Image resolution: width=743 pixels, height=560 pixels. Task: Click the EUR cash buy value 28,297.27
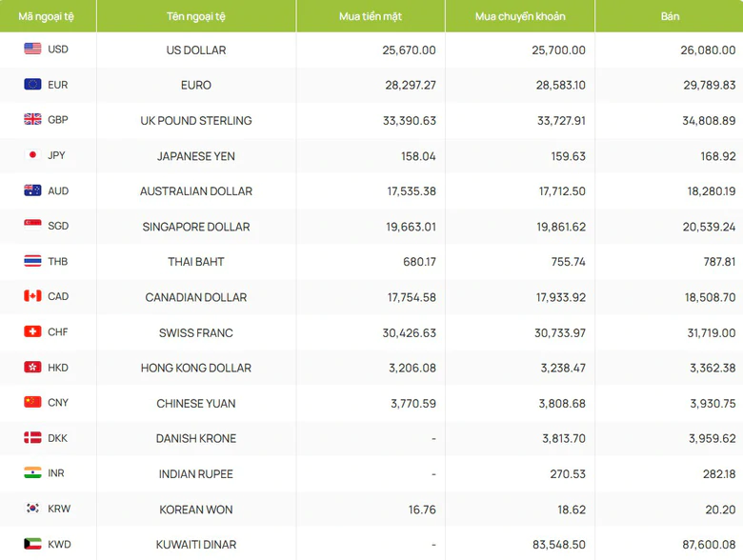tap(411, 86)
